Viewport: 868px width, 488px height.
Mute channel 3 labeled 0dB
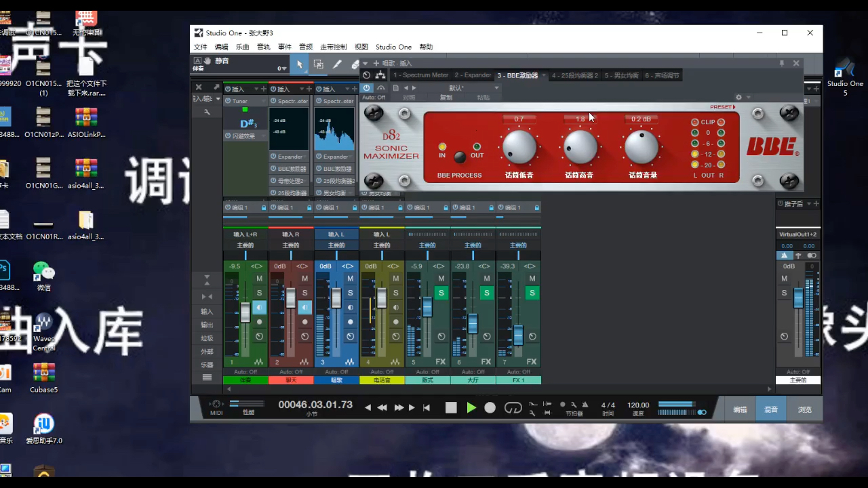pyautogui.click(x=350, y=278)
